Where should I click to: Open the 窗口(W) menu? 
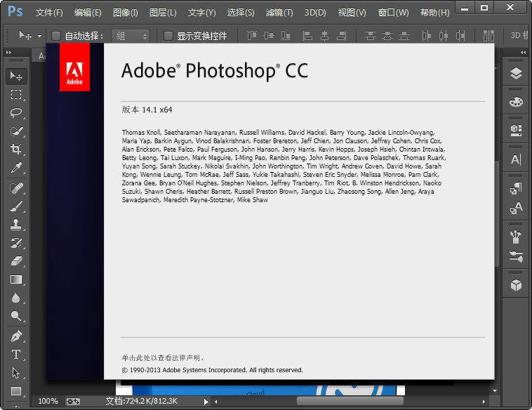click(x=394, y=13)
